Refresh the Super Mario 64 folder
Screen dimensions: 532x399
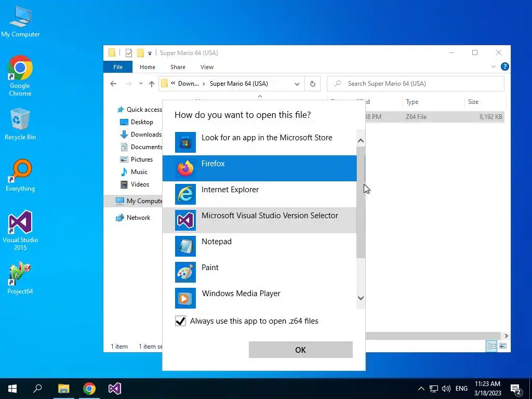[312, 84]
